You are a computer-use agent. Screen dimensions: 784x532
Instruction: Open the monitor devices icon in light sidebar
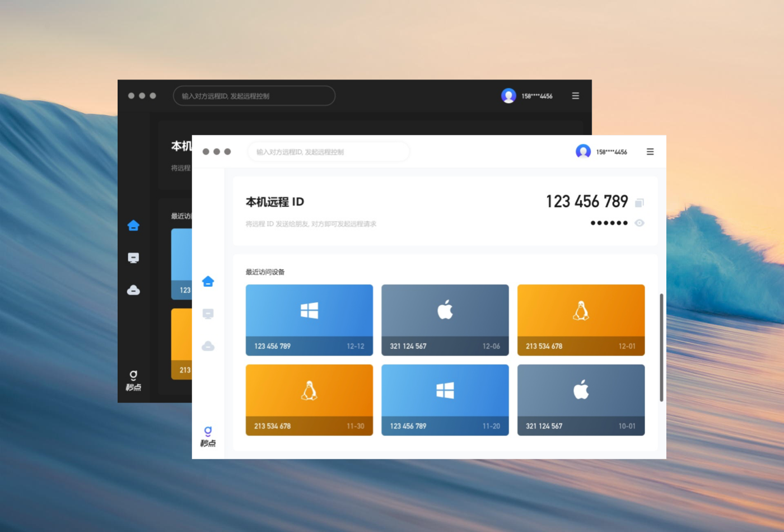coord(208,314)
